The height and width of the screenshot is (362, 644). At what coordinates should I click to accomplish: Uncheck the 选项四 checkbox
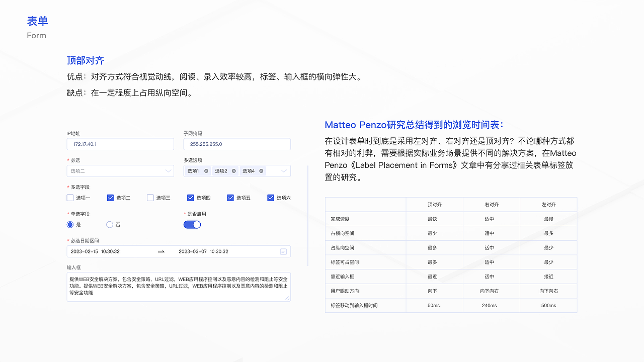[190, 198]
